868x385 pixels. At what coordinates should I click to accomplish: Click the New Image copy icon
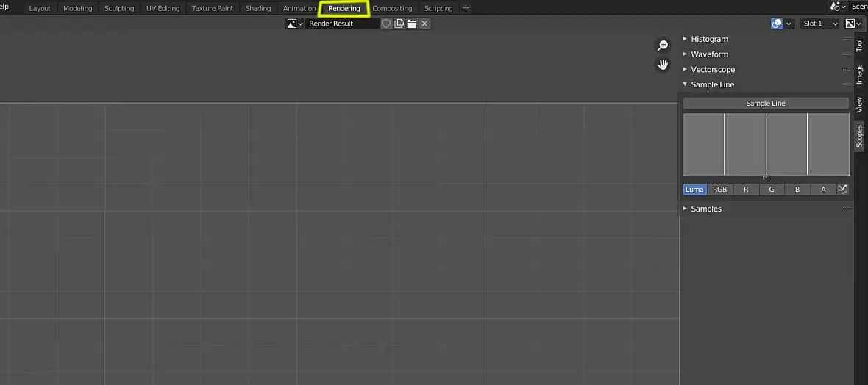click(399, 24)
